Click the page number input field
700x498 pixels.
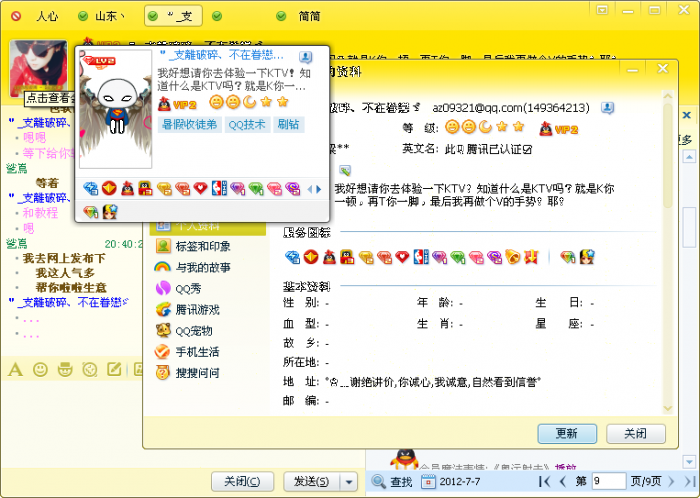(x=609, y=481)
